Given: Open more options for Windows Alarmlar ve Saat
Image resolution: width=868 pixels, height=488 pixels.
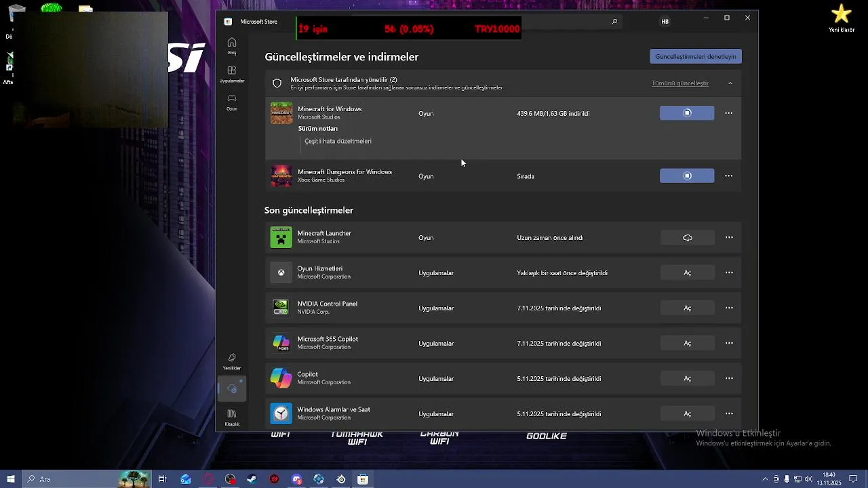Looking at the screenshot, I should 729,414.
